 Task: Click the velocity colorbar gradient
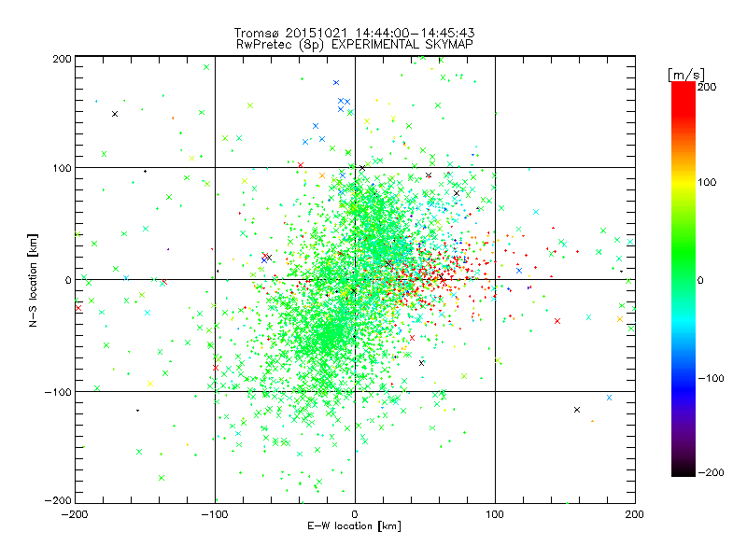684,279
